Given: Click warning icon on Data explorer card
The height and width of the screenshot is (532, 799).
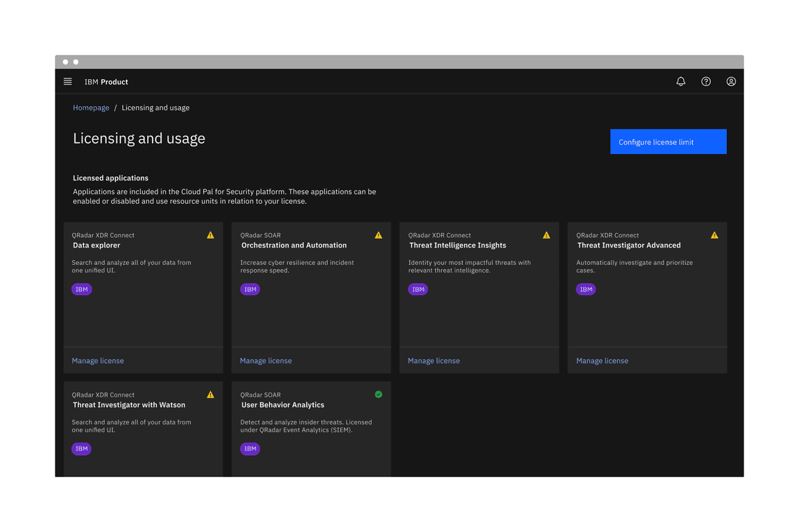Looking at the screenshot, I should (x=210, y=235).
